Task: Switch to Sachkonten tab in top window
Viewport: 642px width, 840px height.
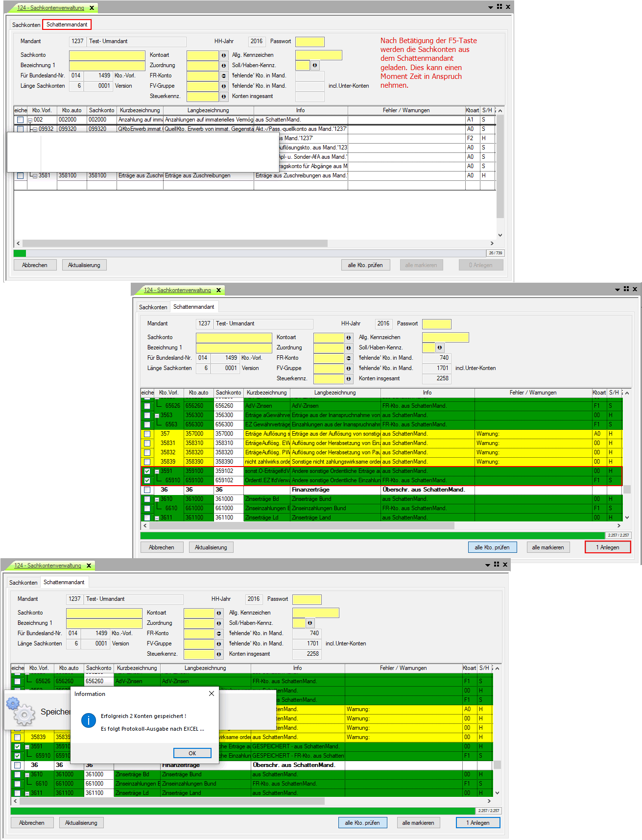Action: (x=26, y=25)
